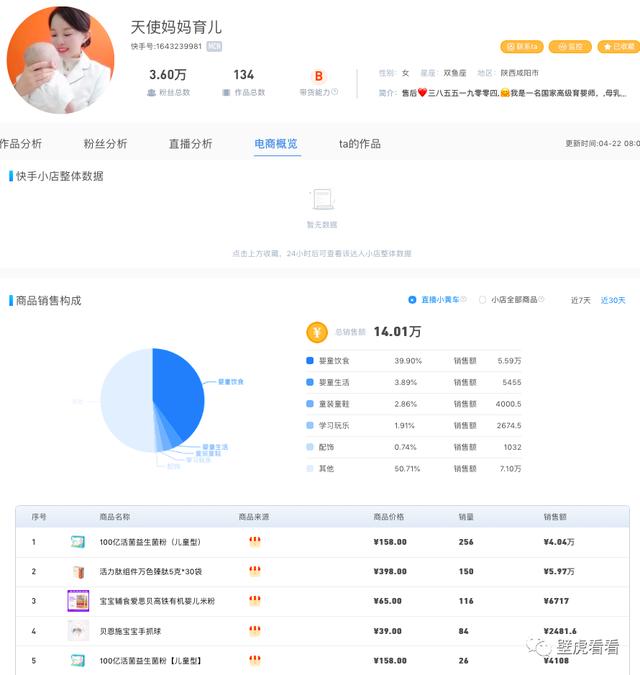Switch to the 粉丝分析 tab

[105, 144]
